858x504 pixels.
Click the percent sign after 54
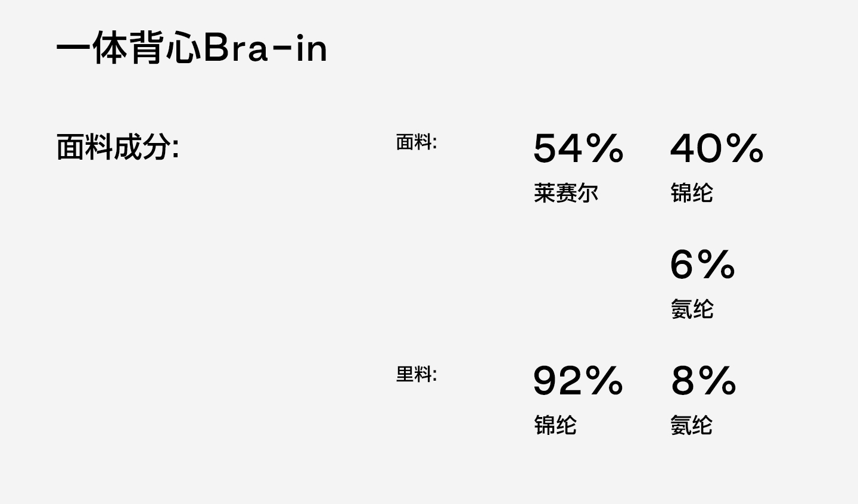pyautogui.click(x=604, y=148)
